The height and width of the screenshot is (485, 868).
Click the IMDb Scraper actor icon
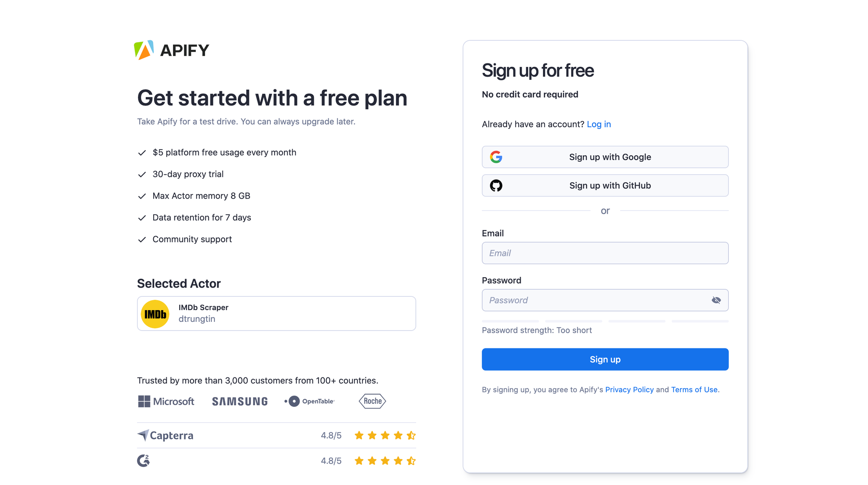coord(157,314)
